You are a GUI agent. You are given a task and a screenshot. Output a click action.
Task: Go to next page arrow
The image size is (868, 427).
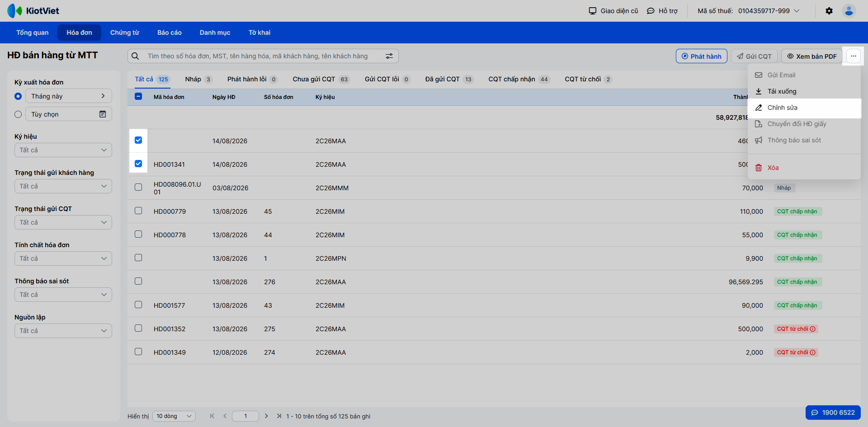click(x=266, y=416)
